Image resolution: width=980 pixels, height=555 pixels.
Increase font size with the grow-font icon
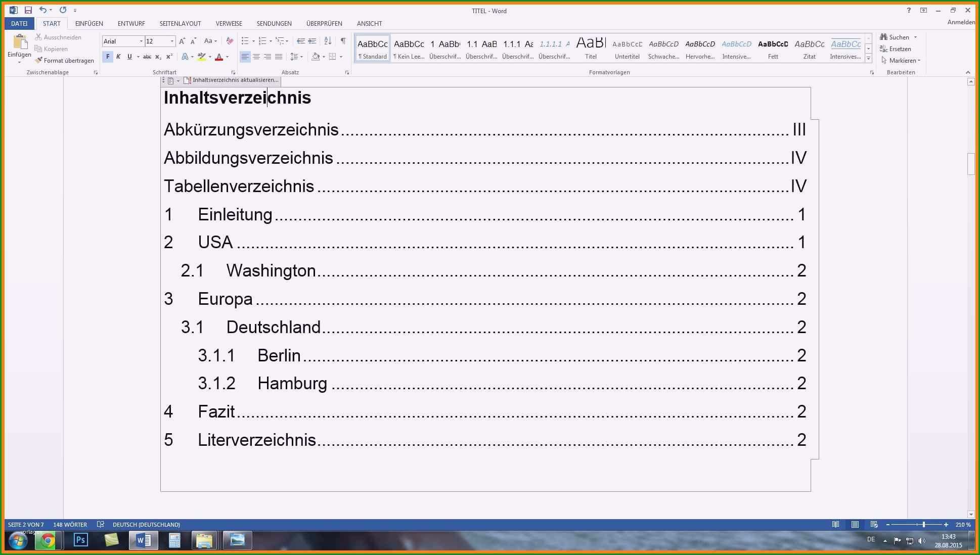[182, 41]
